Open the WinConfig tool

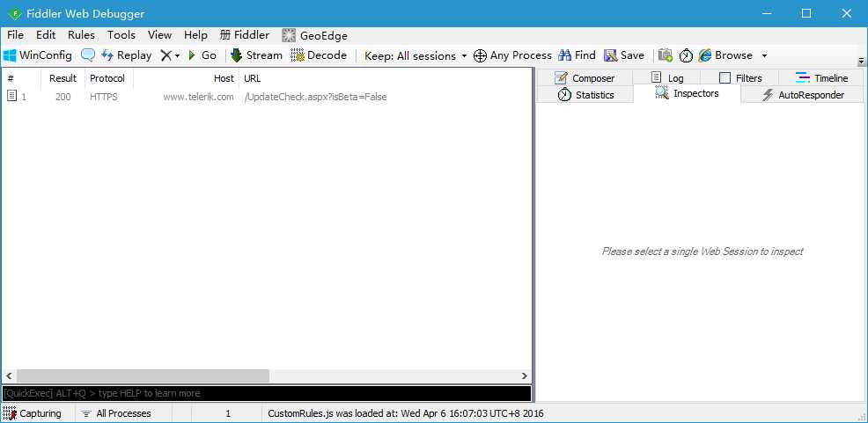(x=38, y=55)
